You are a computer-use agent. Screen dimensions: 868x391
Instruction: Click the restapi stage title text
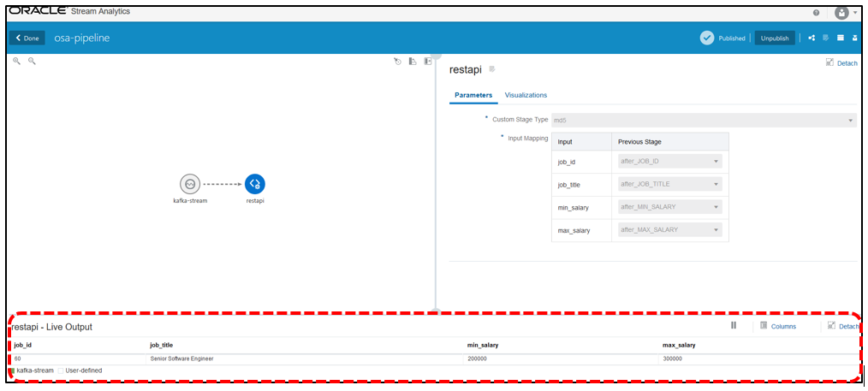click(467, 69)
